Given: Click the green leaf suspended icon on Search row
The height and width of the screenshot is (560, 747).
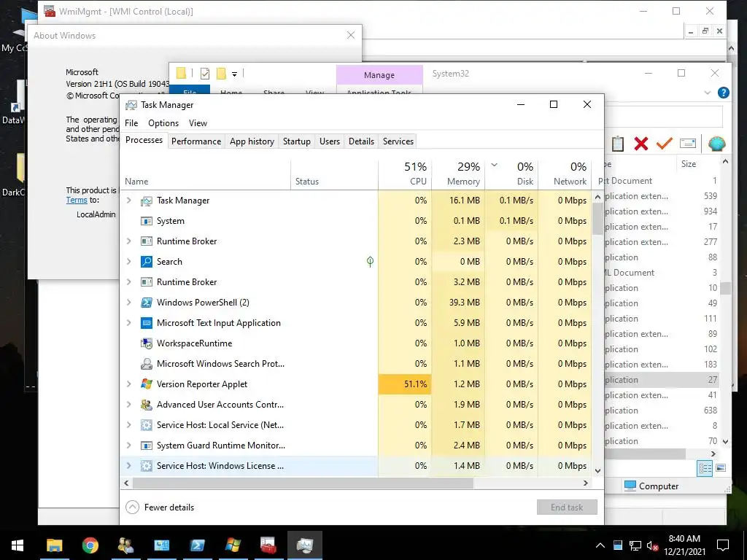Looking at the screenshot, I should click(370, 262).
